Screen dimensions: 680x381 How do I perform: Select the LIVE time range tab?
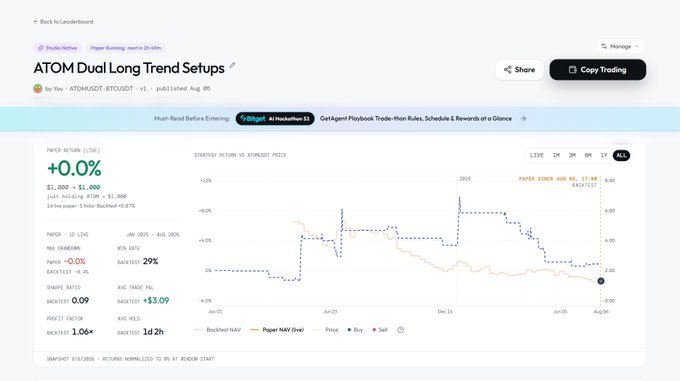536,155
